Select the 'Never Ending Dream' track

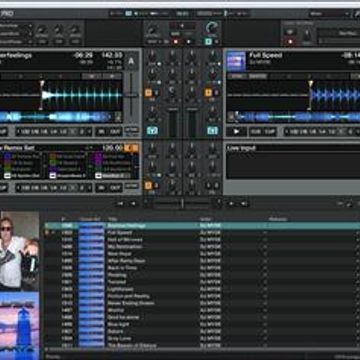(x=202, y=303)
